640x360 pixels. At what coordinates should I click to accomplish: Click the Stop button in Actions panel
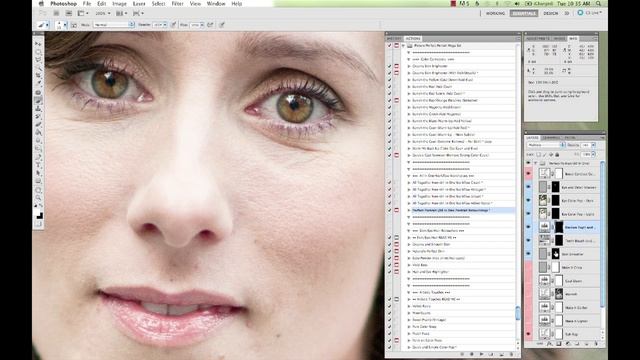coord(462,354)
